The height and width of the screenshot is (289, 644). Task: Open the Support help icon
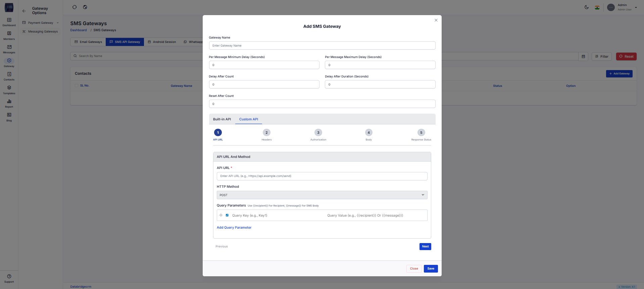click(9, 277)
